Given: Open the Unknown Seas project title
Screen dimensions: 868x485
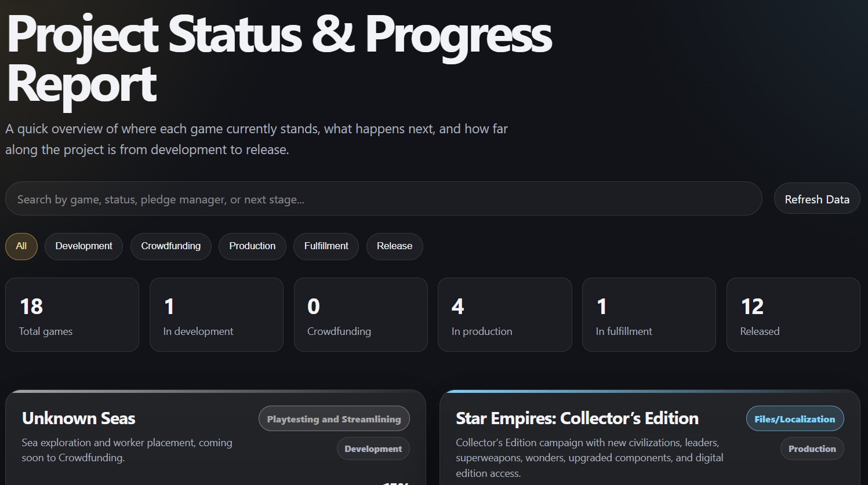Looking at the screenshot, I should pos(78,418).
